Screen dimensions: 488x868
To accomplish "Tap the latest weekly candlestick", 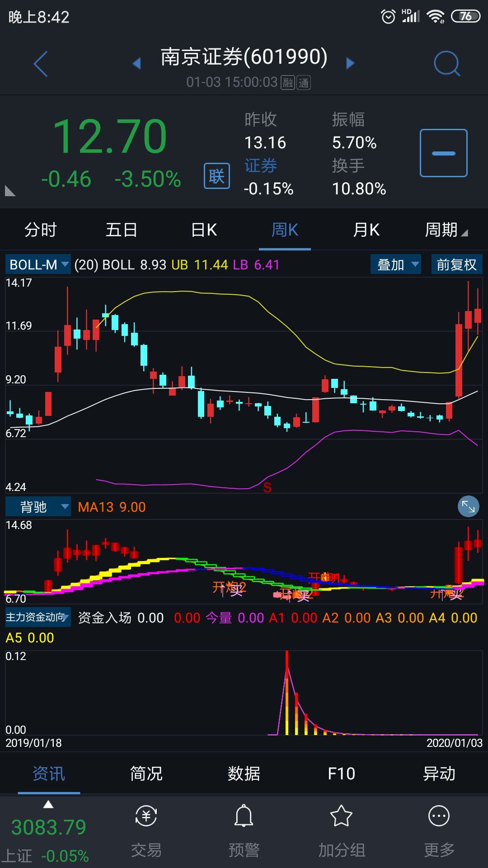I will (478, 315).
